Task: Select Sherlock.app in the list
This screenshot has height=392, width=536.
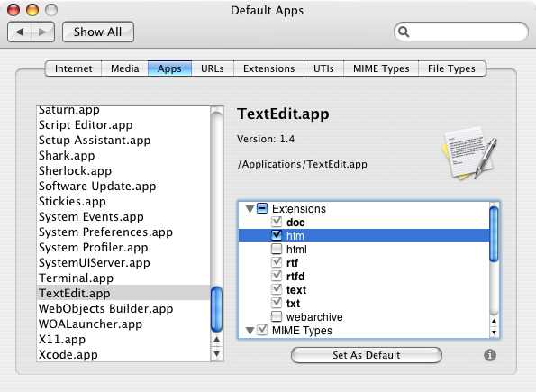Action: (123, 170)
